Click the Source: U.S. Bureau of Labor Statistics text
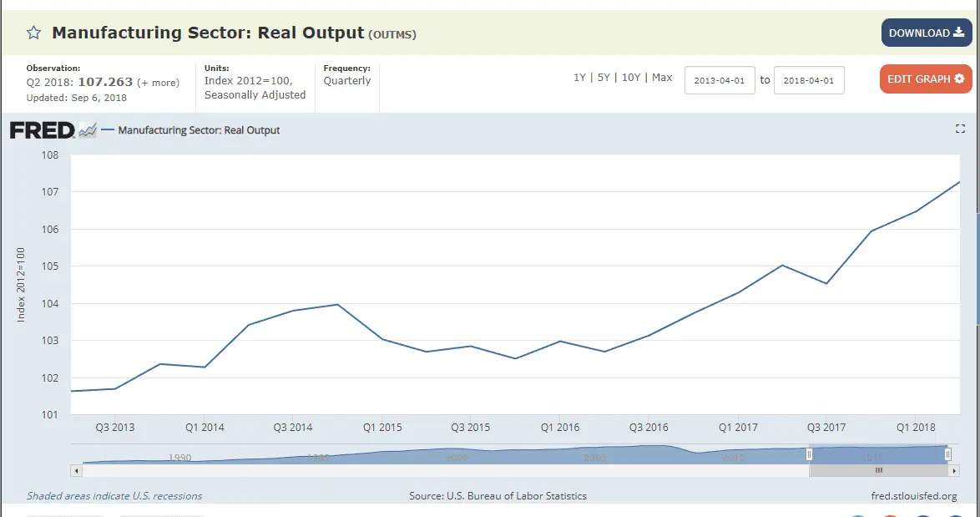The width and height of the screenshot is (980, 517). [x=498, y=496]
